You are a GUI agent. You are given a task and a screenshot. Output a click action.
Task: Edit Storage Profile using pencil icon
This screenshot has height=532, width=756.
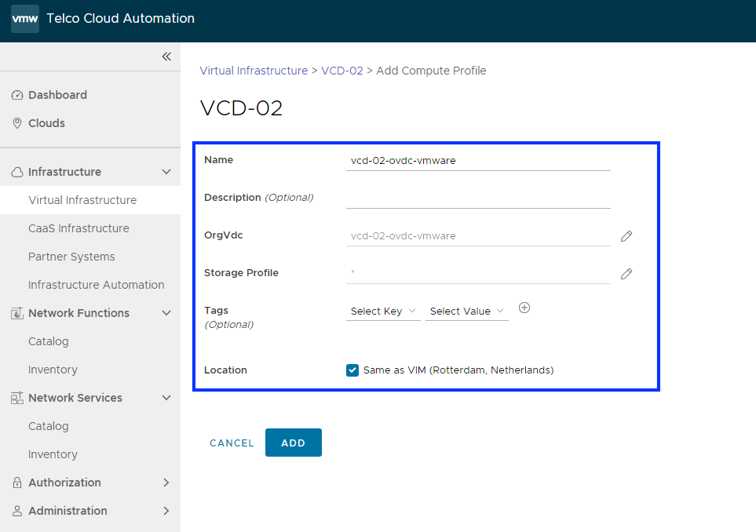pos(626,274)
